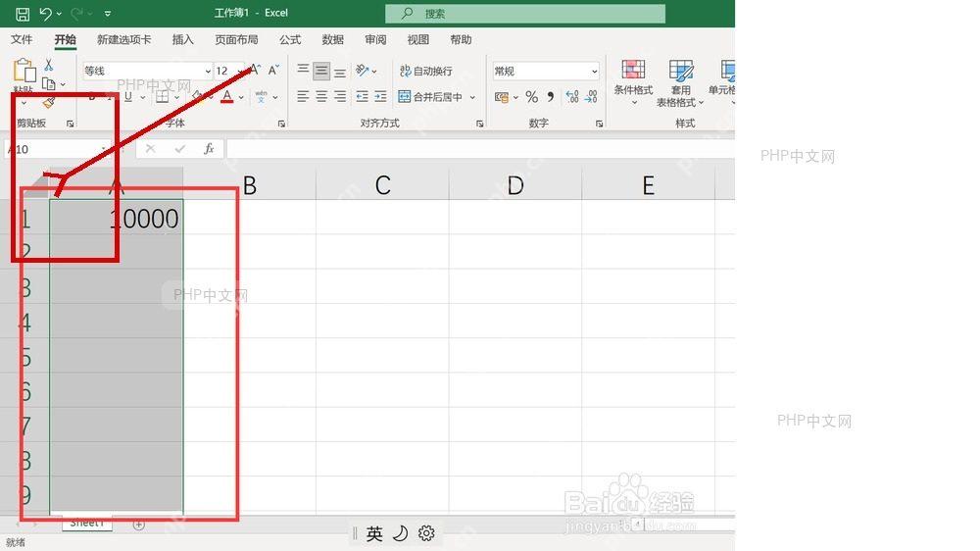Toggle top align icon
This screenshot has width=980, height=551.
[x=303, y=70]
